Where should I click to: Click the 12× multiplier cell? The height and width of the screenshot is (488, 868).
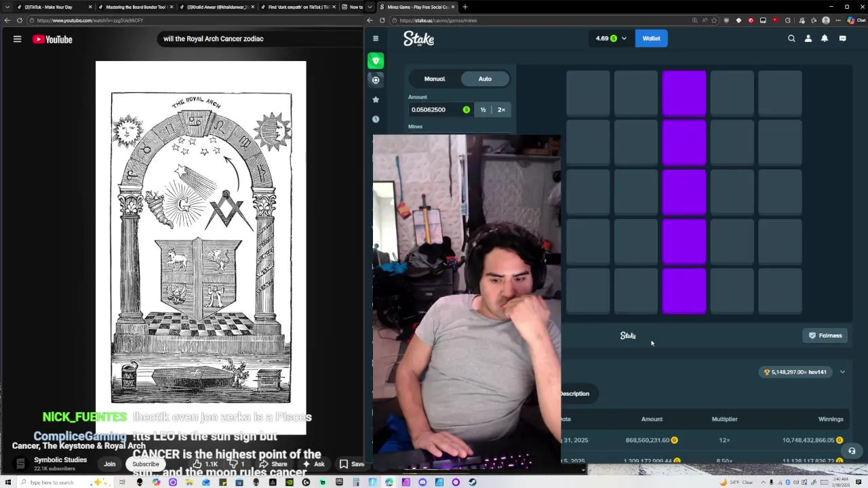(724, 440)
